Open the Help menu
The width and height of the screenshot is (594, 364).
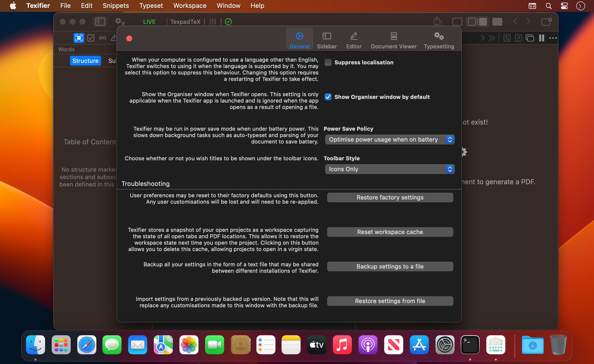point(257,6)
